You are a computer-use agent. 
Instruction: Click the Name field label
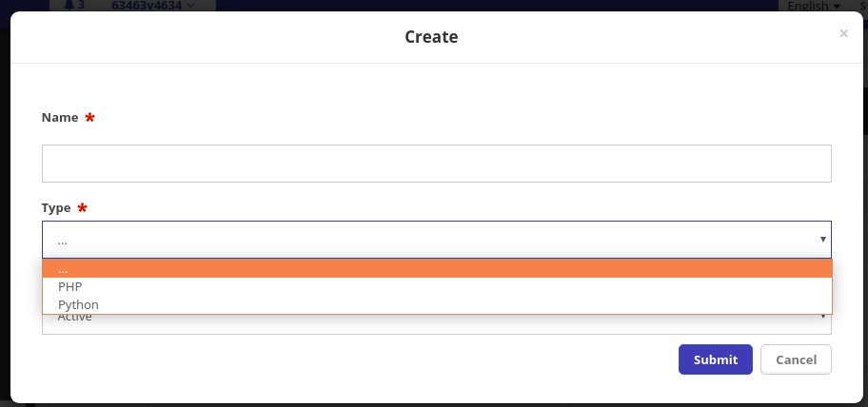point(60,117)
